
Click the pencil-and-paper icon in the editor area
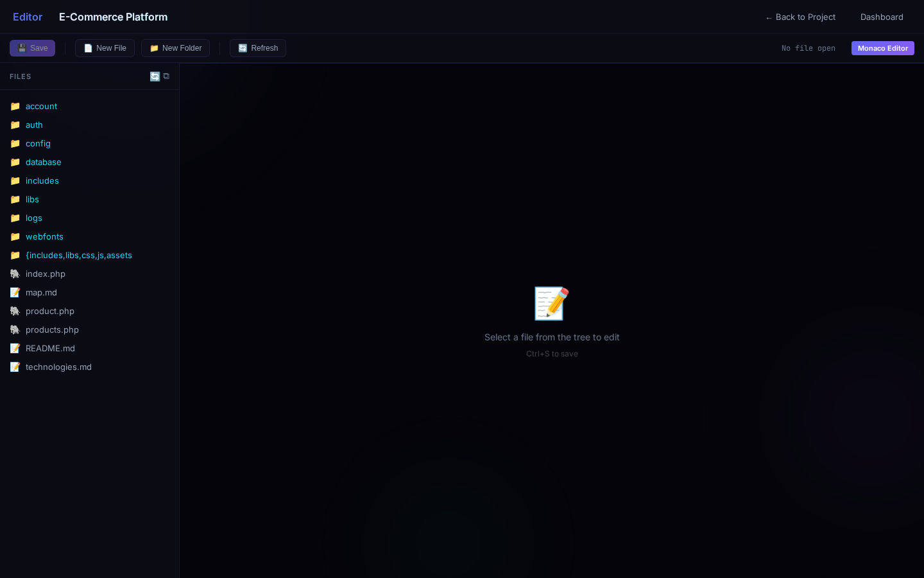tap(551, 303)
